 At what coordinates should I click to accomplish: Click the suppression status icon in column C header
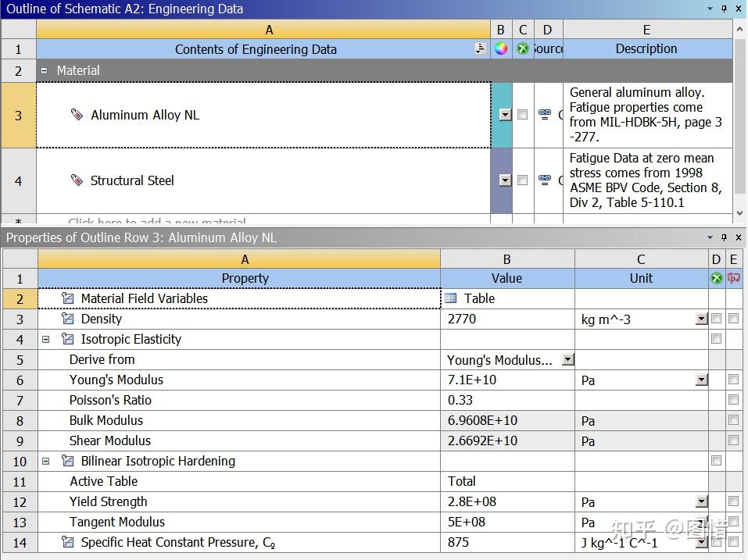522,48
